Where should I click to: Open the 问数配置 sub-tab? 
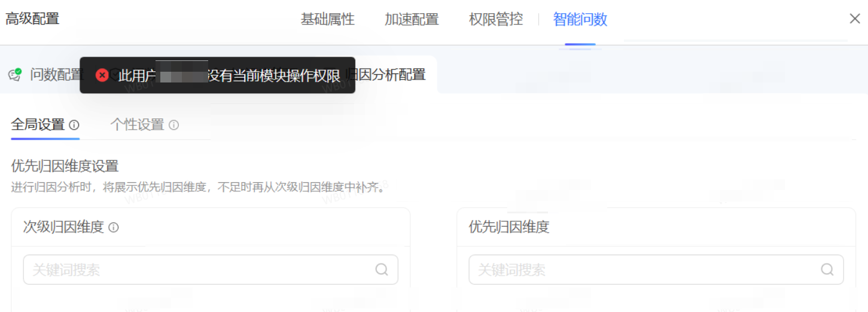(x=56, y=75)
